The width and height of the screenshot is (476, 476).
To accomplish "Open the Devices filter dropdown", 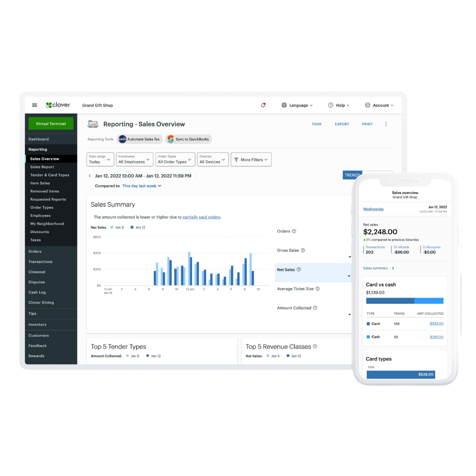I will (x=212, y=160).
